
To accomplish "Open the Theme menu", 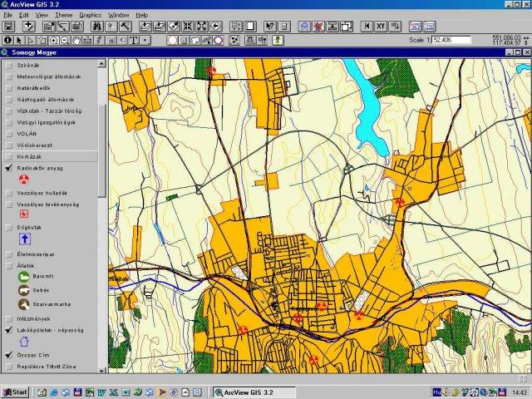I will [63, 15].
